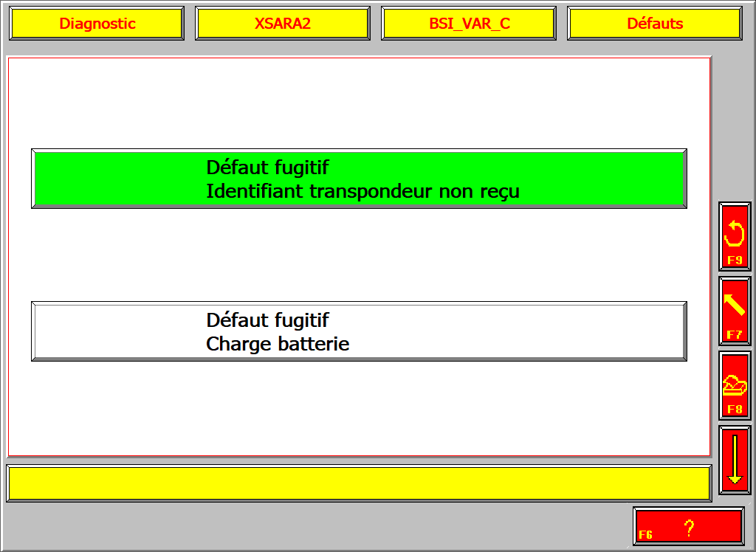Select the 'Charge batterie' fault entry
This screenshot has height=552, width=756.
click(x=360, y=331)
